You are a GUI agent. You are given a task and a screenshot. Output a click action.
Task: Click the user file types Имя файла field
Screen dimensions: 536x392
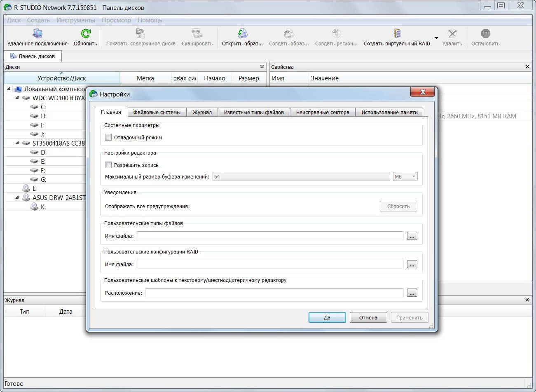coord(270,236)
